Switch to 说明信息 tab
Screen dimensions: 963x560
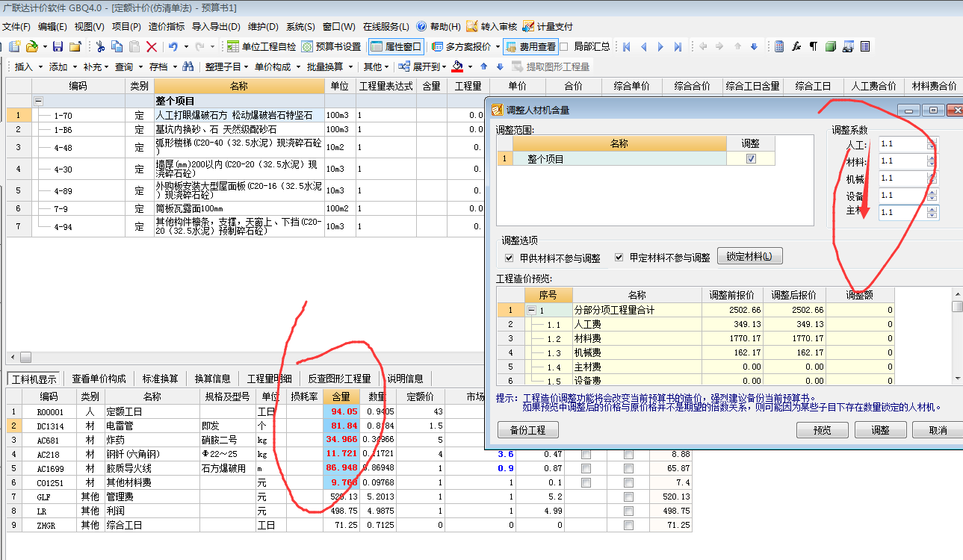(x=406, y=379)
